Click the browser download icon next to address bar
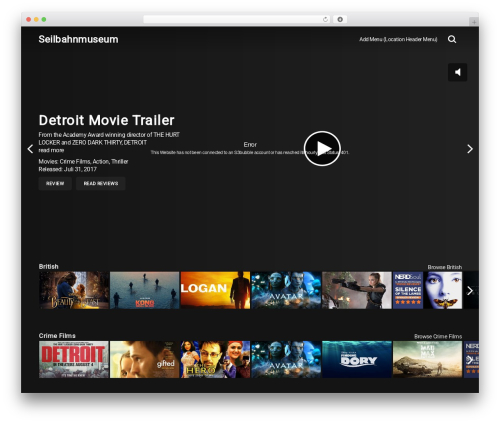Screen dimensions: 500x423 [340, 19]
